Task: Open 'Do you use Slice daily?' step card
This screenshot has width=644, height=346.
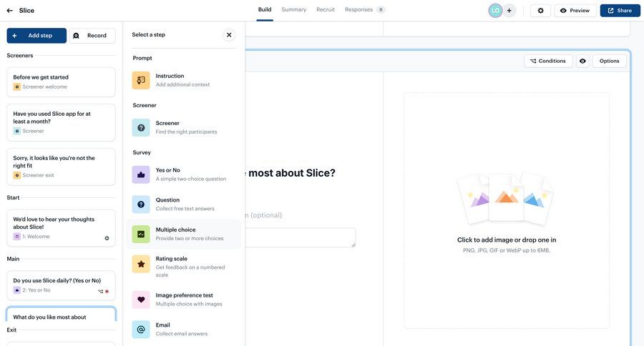Action: 61,285
